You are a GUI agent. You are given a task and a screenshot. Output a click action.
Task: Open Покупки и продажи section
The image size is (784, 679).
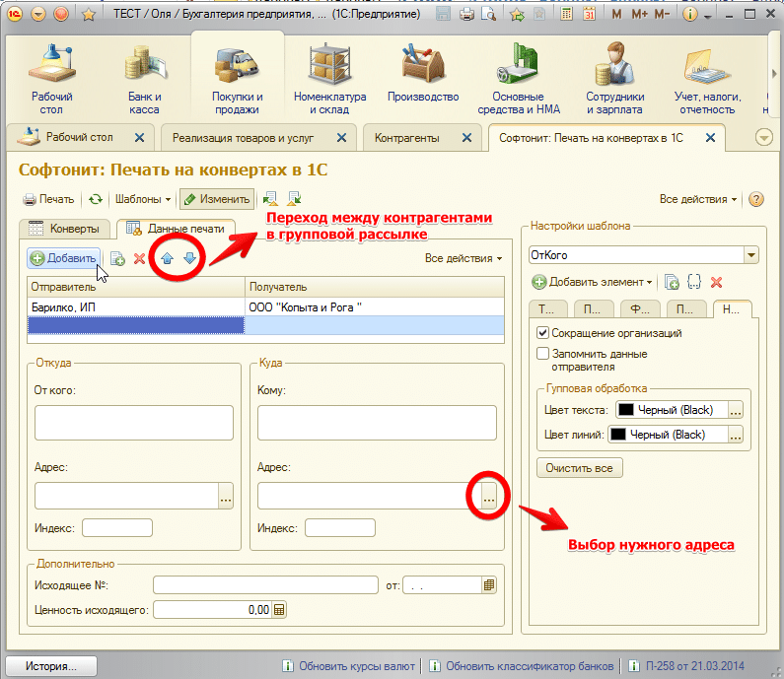pos(237,79)
